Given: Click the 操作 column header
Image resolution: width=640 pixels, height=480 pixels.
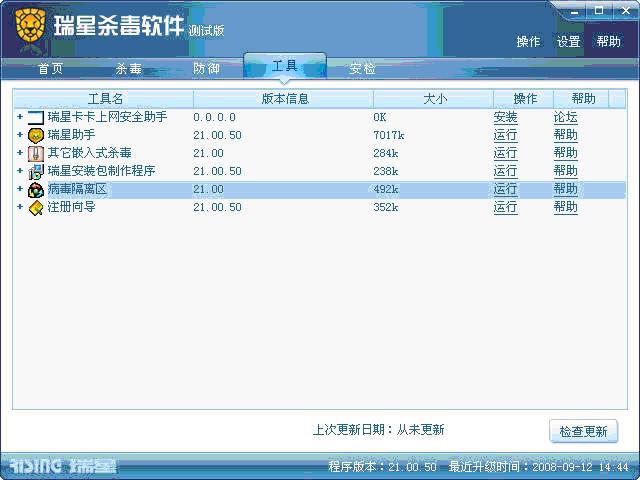Looking at the screenshot, I should [524, 99].
